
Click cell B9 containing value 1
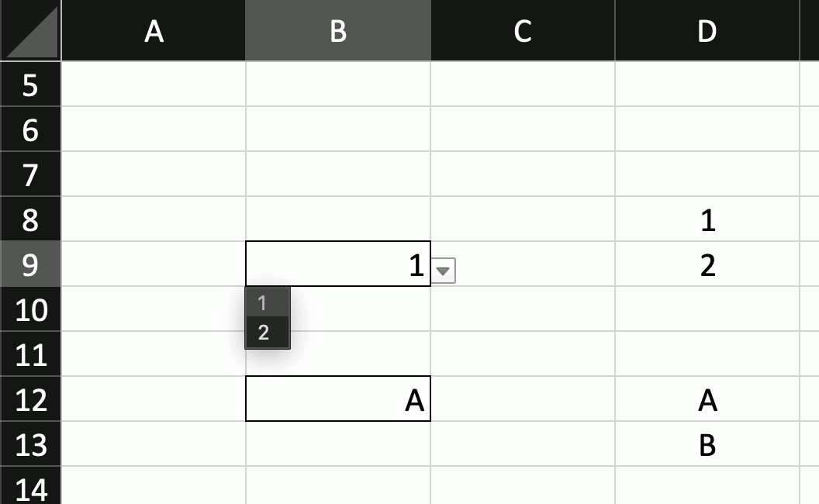[x=337, y=264]
